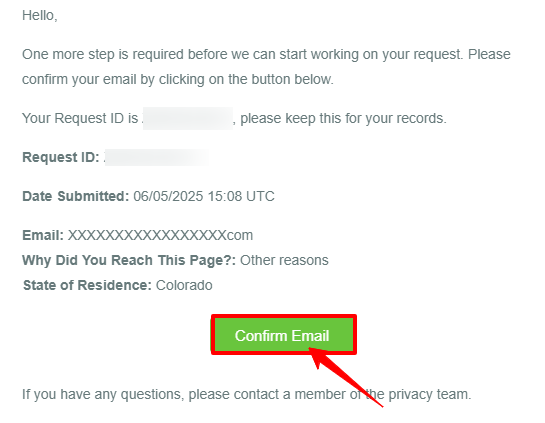Image resolution: width=545 pixels, height=423 pixels.
Task: Click the 'Other reasons' value text
Action: click(284, 260)
